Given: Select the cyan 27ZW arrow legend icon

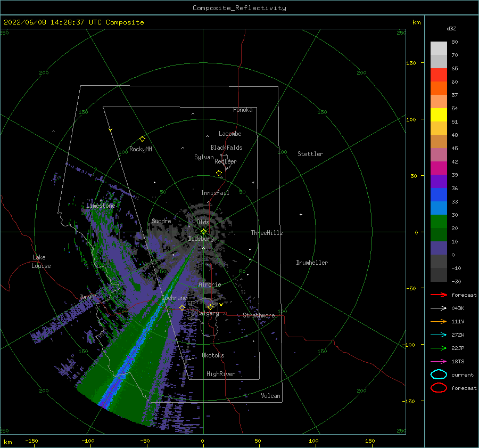Looking at the screenshot, I should [439, 335].
